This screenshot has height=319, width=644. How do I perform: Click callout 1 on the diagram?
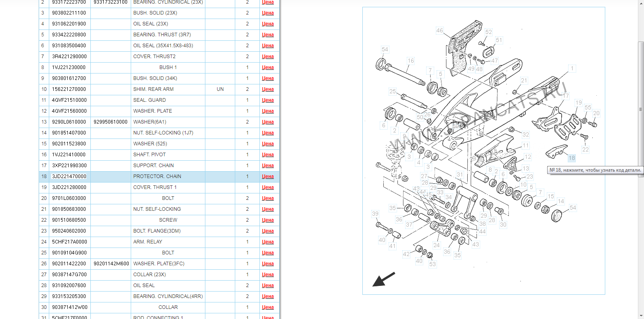point(572,68)
